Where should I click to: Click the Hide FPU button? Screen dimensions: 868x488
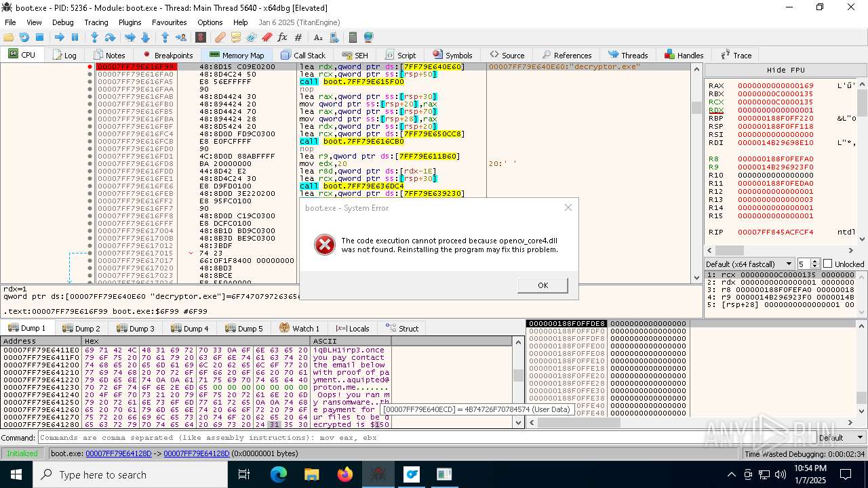(785, 70)
